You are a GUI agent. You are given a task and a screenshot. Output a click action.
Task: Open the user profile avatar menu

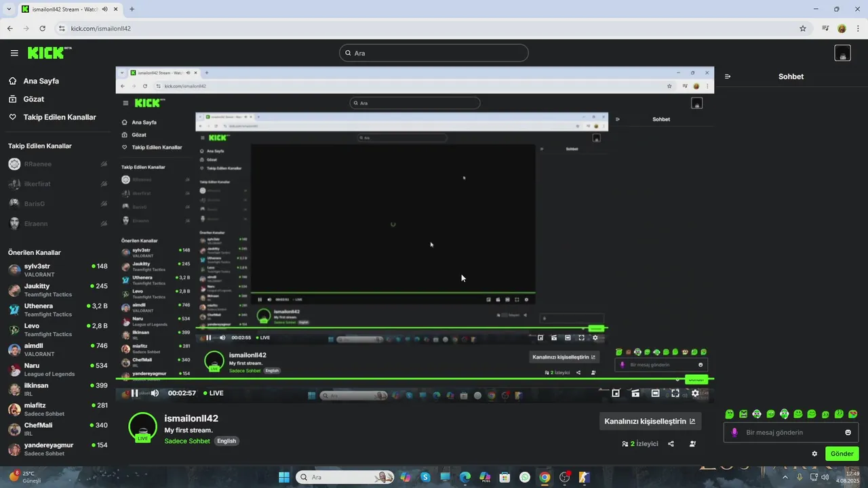(x=842, y=54)
